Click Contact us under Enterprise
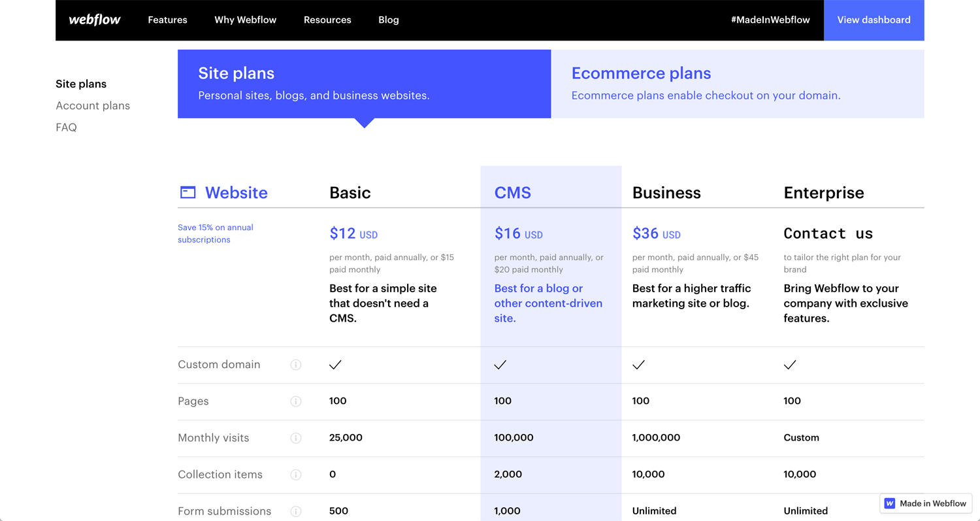The width and height of the screenshot is (980, 521). (828, 233)
